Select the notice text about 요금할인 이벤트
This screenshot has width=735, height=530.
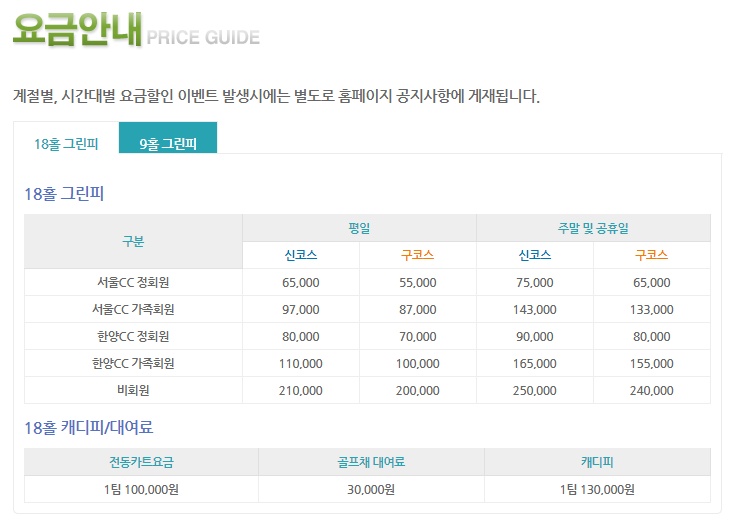pos(276,96)
